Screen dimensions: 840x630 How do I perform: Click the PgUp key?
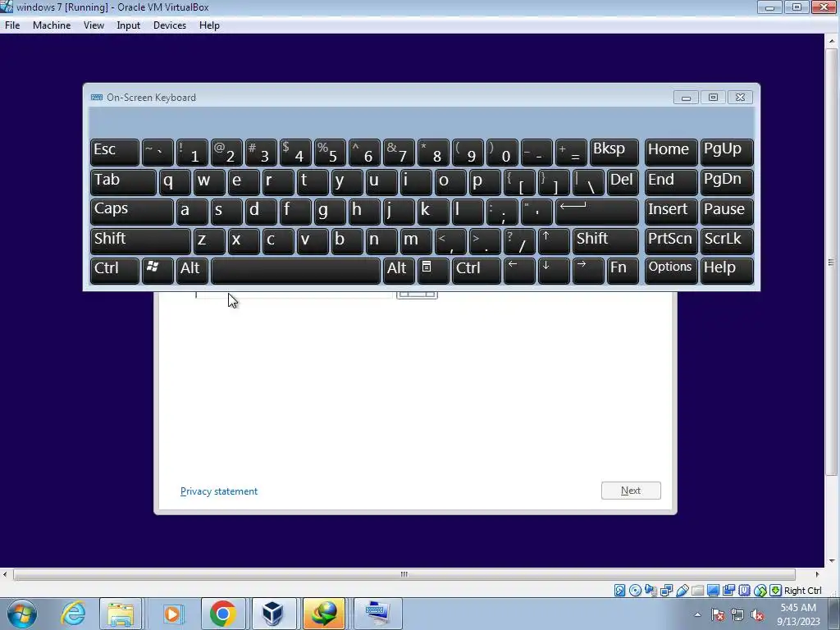pyautogui.click(x=727, y=152)
